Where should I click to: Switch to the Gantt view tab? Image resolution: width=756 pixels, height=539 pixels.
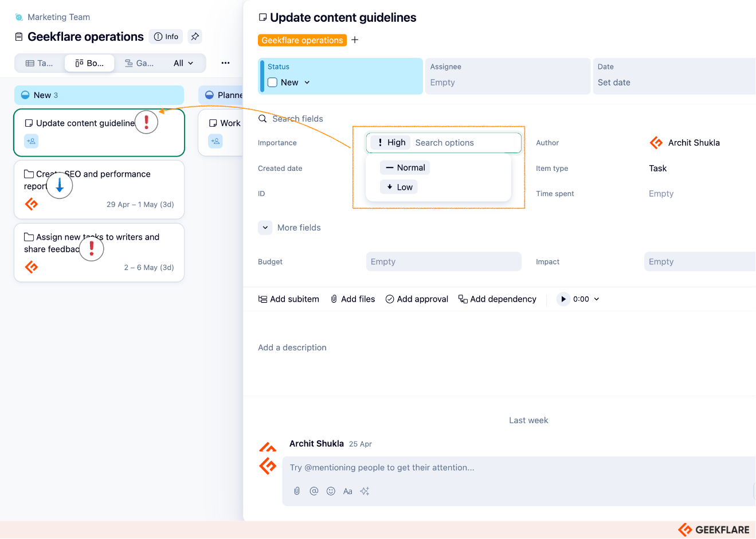point(139,63)
